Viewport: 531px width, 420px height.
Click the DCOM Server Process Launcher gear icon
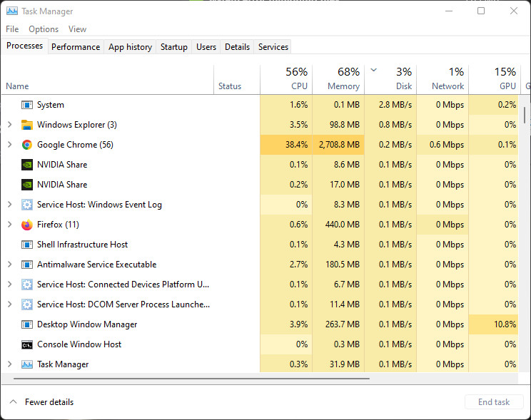[27, 304]
